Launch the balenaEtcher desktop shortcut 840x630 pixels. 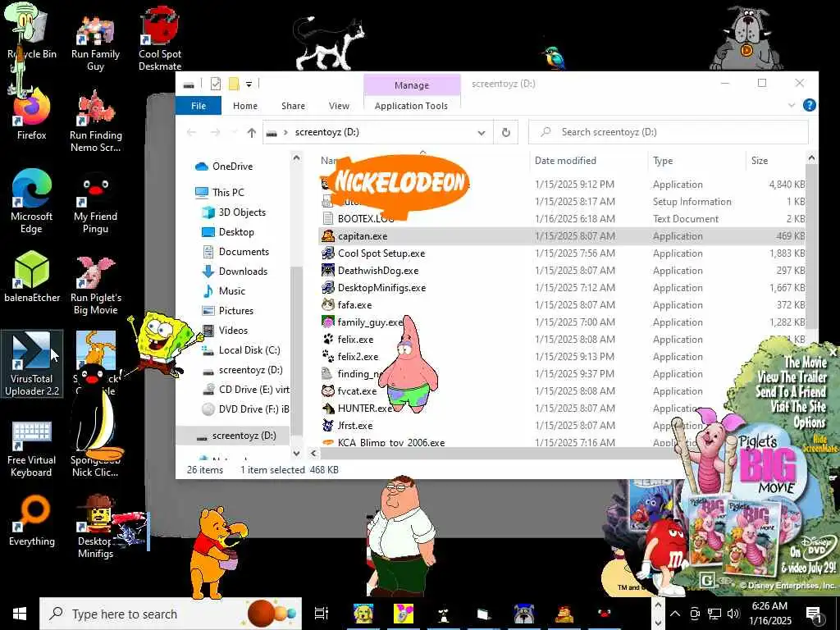click(x=32, y=276)
